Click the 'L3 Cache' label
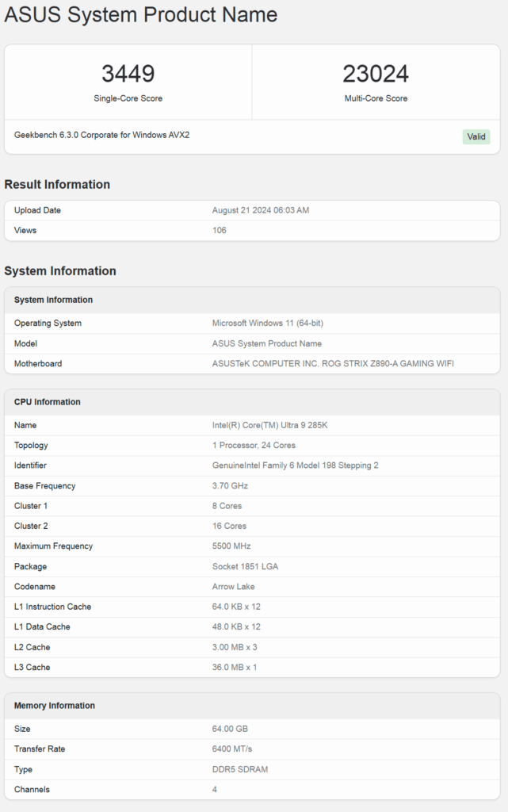 32,668
